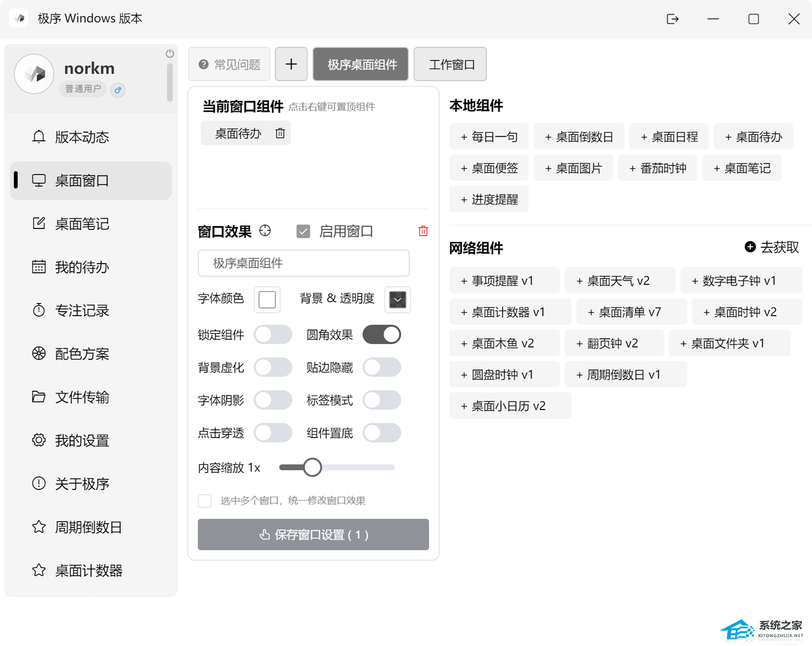Switch to 工作窗口 tab
Image resolution: width=812 pixels, height=646 pixels.
pyautogui.click(x=450, y=64)
